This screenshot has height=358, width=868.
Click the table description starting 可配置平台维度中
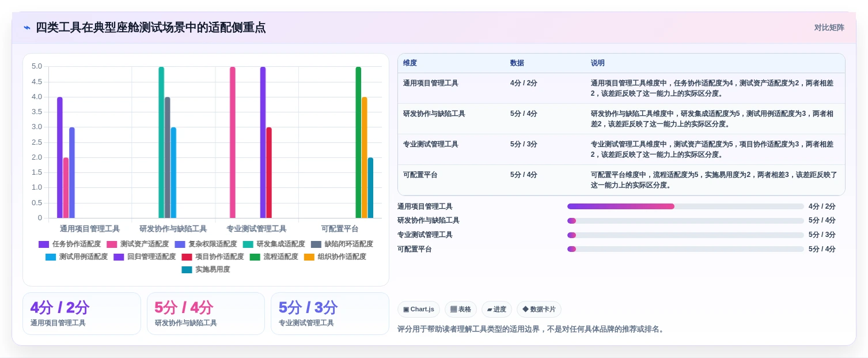click(x=714, y=180)
